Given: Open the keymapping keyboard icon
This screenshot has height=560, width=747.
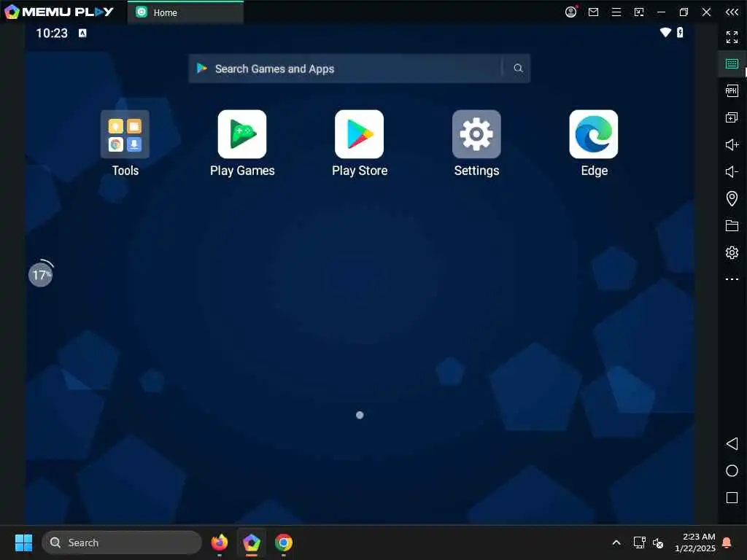Looking at the screenshot, I should click(732, 64).
